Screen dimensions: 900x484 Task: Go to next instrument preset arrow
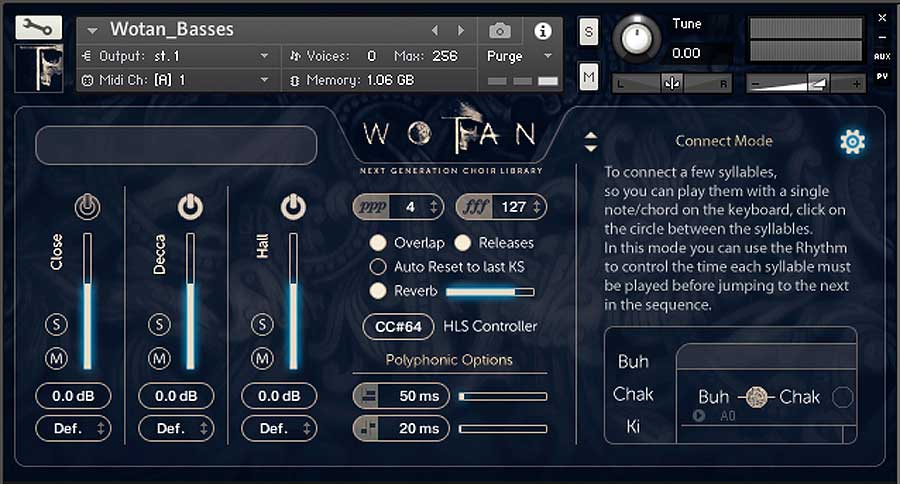[460, 30]
